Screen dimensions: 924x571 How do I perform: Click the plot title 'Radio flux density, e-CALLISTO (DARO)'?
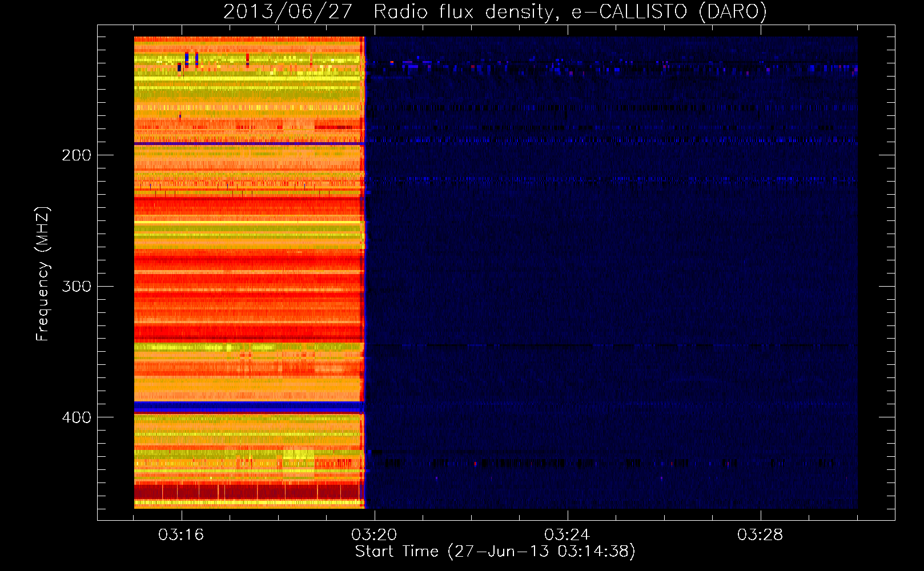[x=570, y=12]
